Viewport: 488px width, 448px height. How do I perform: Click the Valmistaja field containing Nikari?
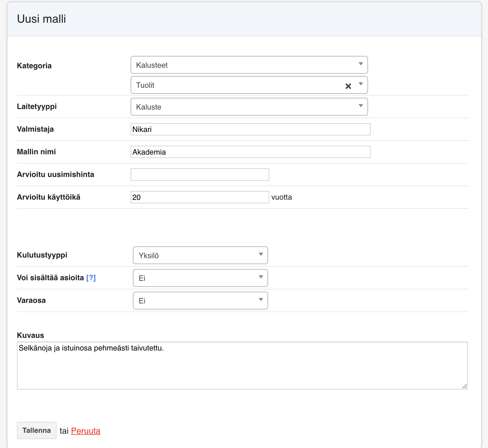pos(250,129)
